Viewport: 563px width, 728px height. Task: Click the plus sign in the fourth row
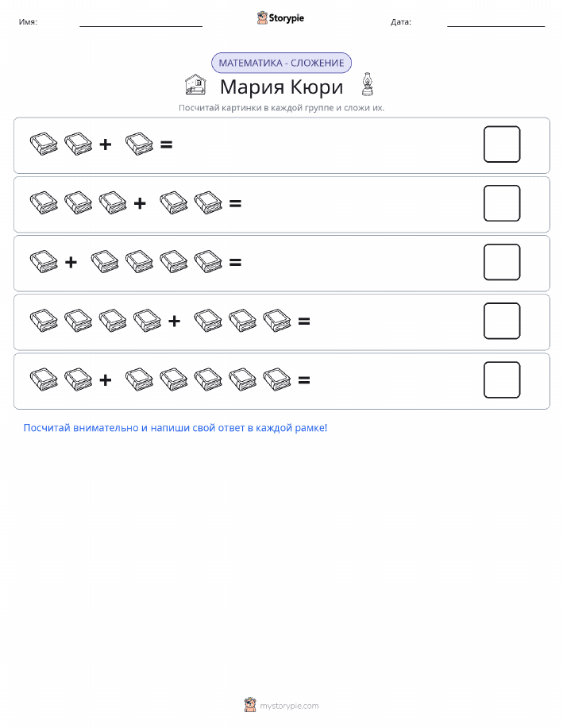click(174, 321)
